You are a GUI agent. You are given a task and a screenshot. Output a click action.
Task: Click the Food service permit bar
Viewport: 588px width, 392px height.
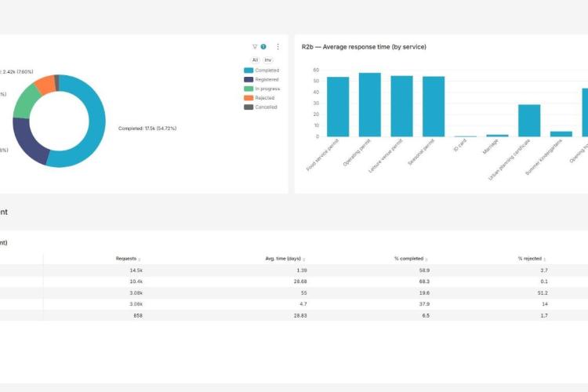tap(338, 107)
